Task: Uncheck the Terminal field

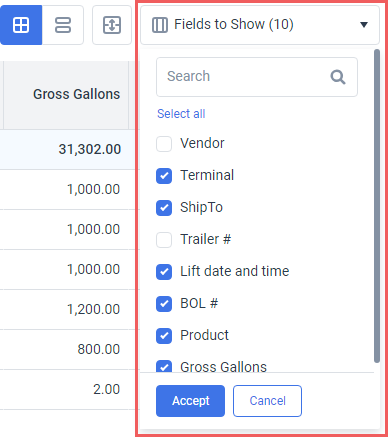Action: click(x=164, y=176)
